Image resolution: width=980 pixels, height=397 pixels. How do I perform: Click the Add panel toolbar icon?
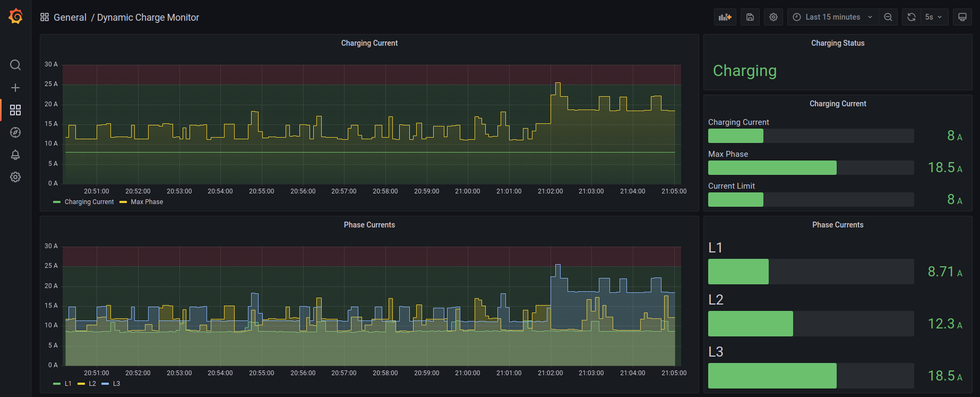click(x=725, y=17)
